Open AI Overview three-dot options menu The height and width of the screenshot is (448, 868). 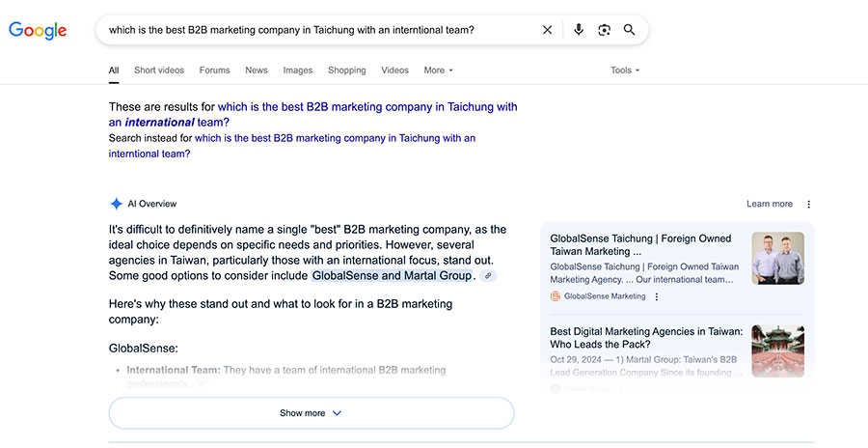[809, 205]
